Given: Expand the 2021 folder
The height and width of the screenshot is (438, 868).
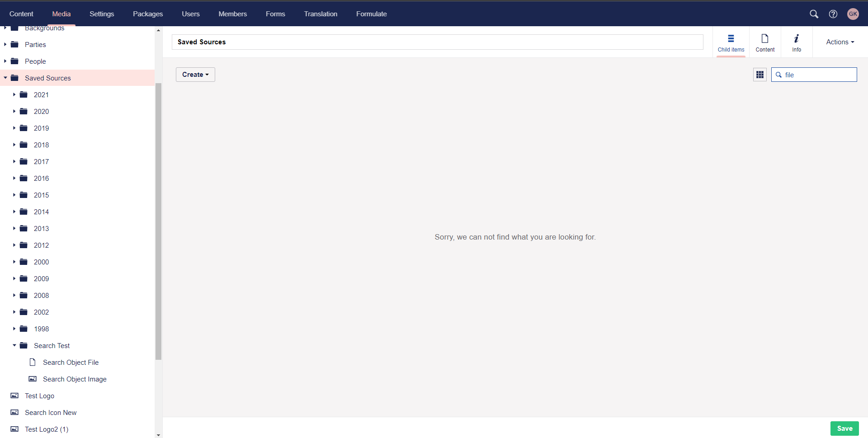Looking at the screenshot, I should coord(14,94).
